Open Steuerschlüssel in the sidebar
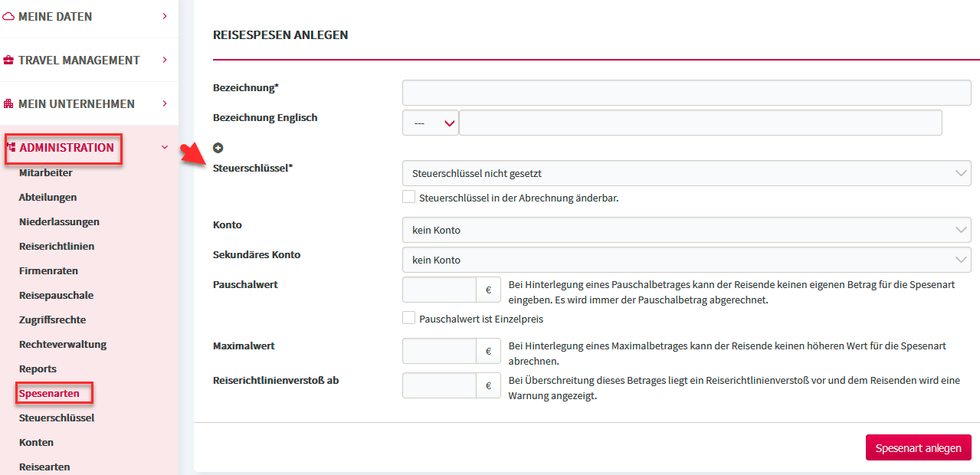 [57, 418]
